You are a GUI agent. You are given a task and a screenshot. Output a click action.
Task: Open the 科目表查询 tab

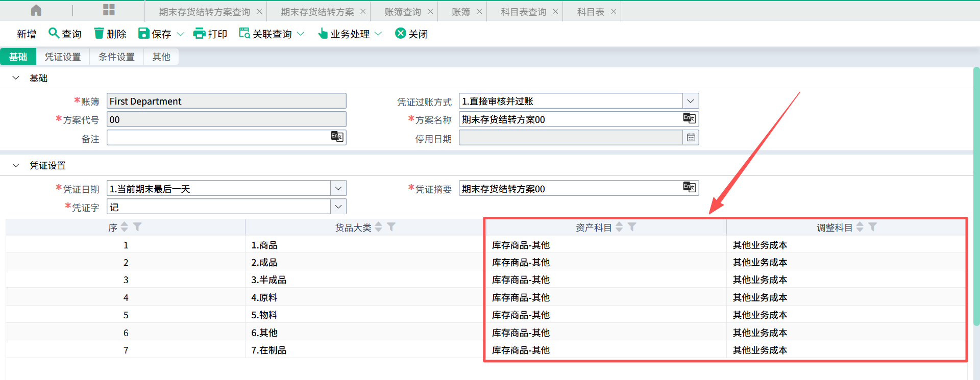coord(523,12)
